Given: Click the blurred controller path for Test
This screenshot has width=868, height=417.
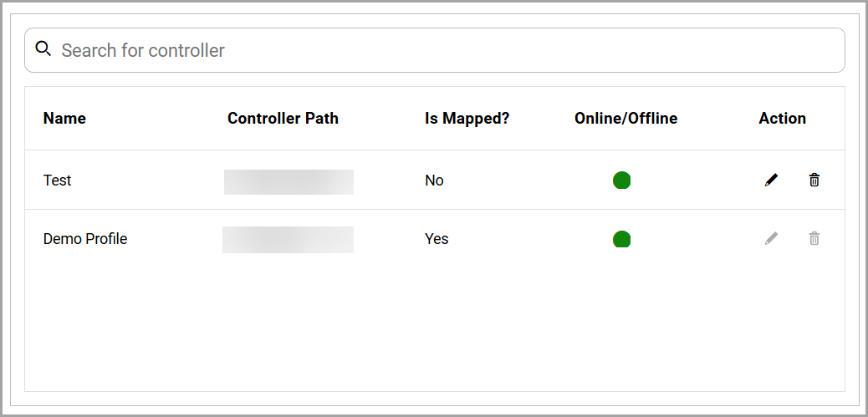Looking at the screenshot, I should (x=288, y=181).
